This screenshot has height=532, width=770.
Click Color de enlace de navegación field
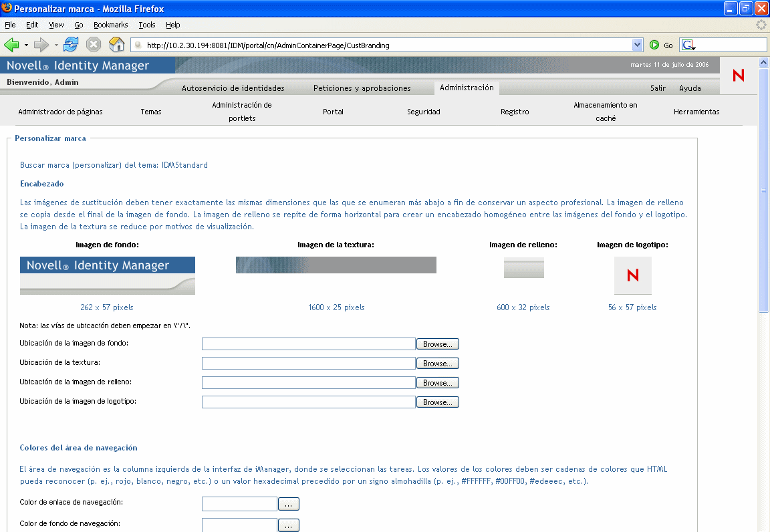pos(240,504)
